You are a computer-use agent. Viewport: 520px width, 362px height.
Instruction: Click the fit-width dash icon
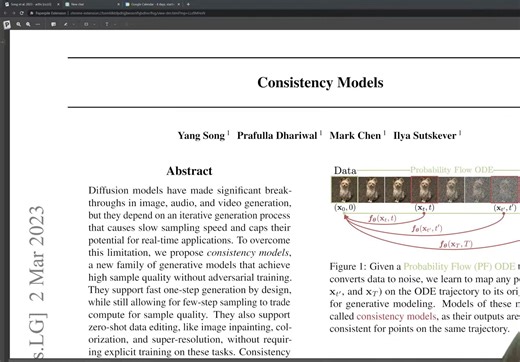(x=38, y=24)
